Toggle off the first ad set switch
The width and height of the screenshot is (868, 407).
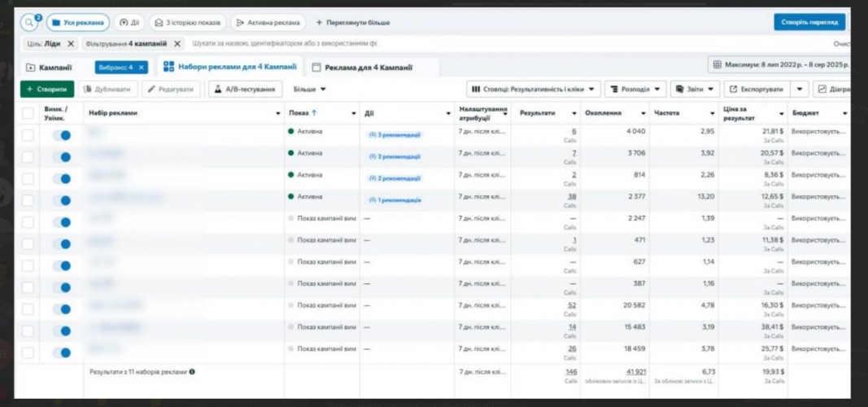pos(61,135)
